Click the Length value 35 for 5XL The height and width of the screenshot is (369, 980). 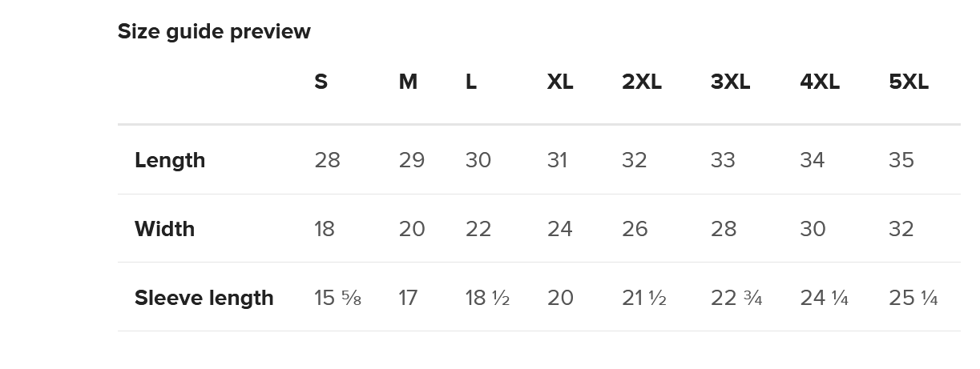click(x=901, y=160)
